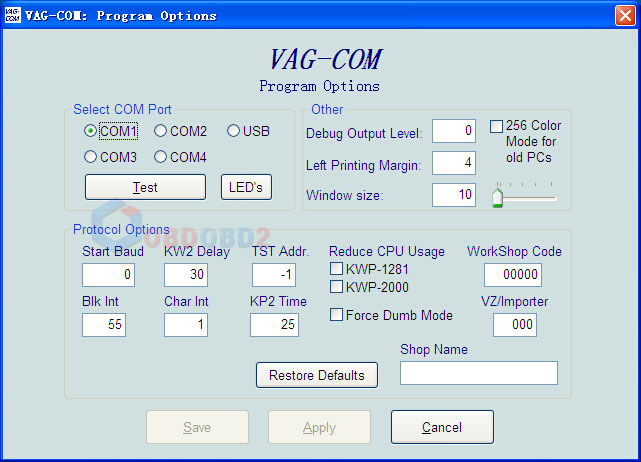Image resolution: width=641 pixels, height=462 pixels.
Task: Select the COM3 radio button
Action: point(91,157)
